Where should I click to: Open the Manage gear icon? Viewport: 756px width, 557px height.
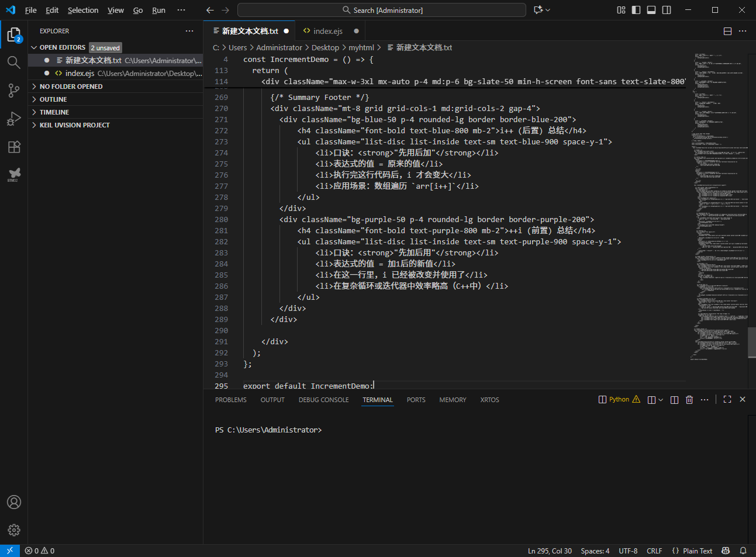[14, 530]
